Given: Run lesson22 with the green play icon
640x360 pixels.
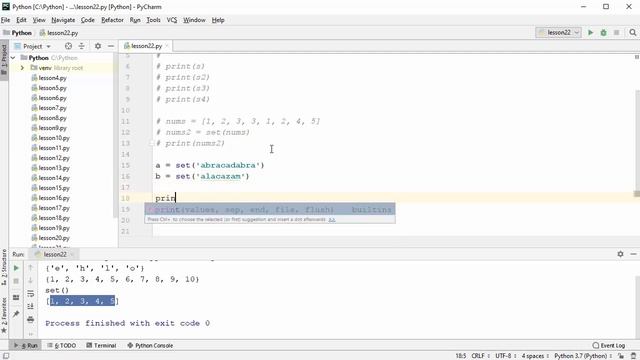Looking at the screenshot, I should [590, 33].
